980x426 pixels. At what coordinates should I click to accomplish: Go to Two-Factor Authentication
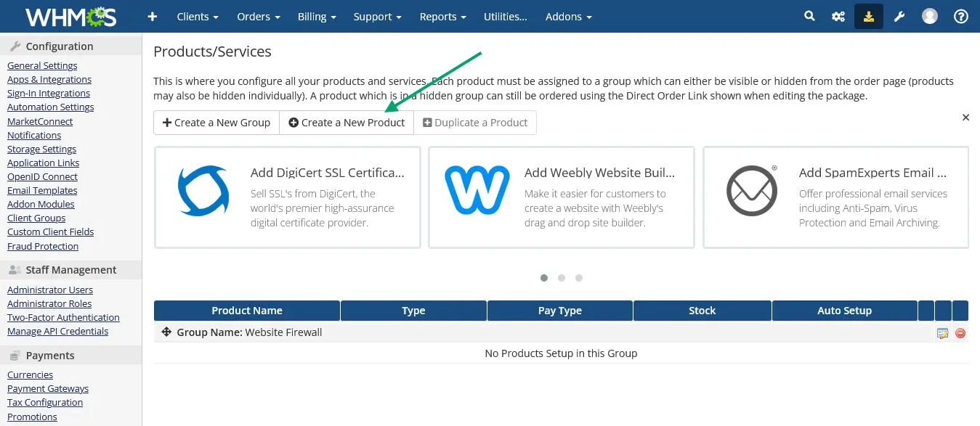pos(63,317)
